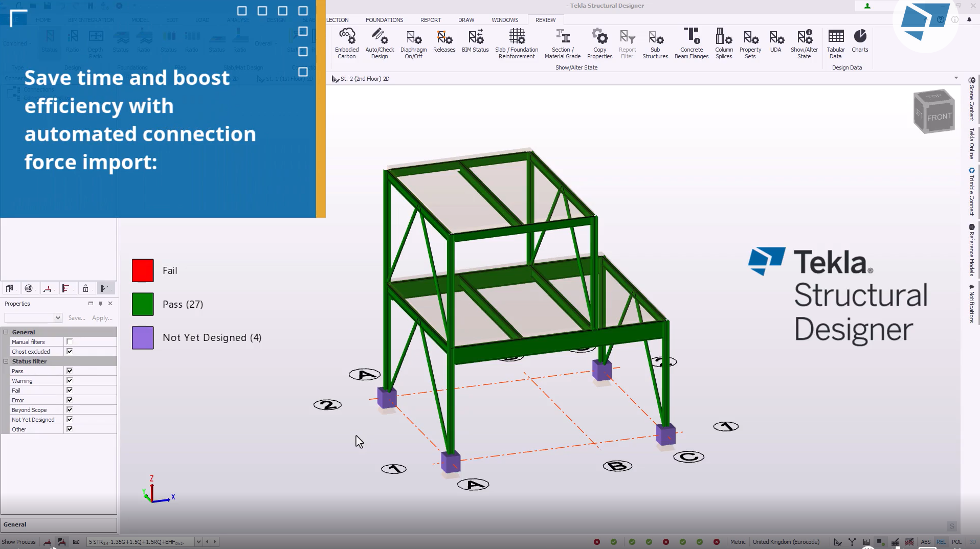Click Auto/Check Design in the ribbon
The image size is (980, 549).
[x=380, y=44]
